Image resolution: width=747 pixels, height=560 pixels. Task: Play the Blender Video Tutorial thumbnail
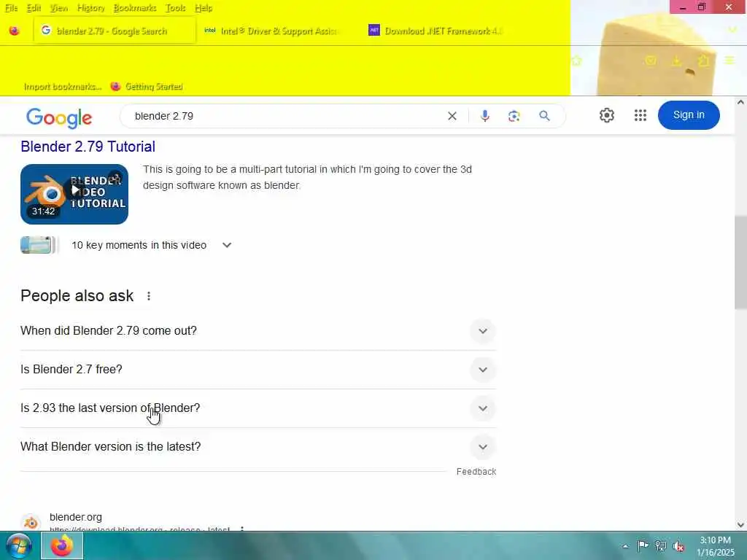click(74, 194)
